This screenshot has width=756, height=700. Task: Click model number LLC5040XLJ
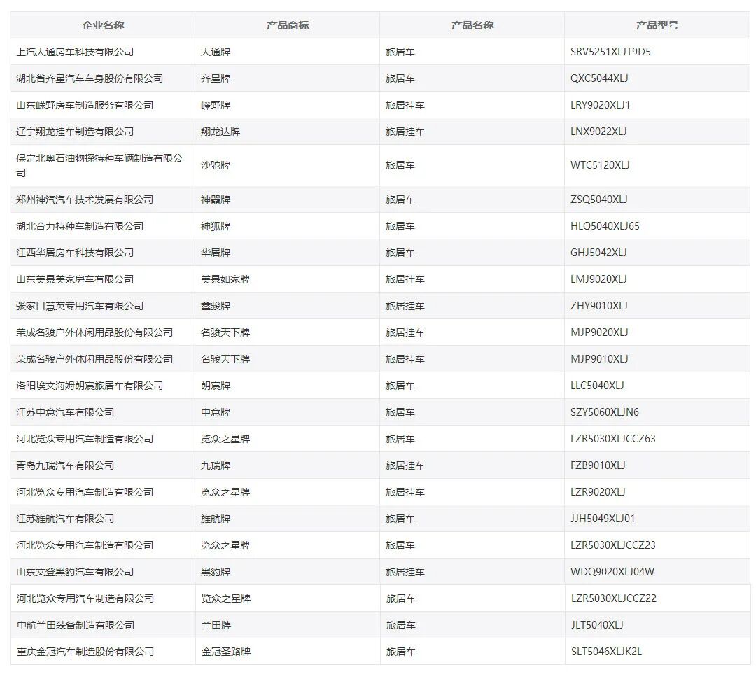coord(597,385)
